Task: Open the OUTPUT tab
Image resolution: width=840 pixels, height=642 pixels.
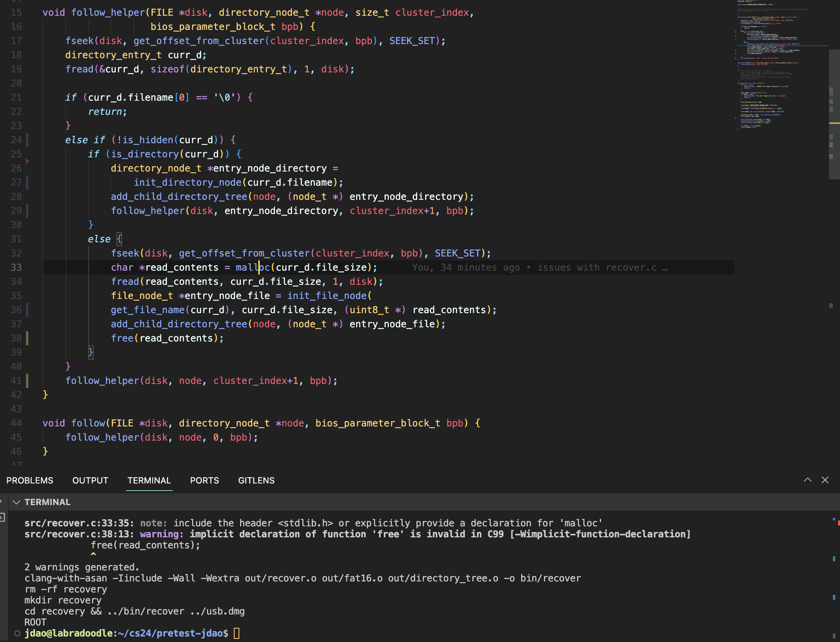Action: 90,480
